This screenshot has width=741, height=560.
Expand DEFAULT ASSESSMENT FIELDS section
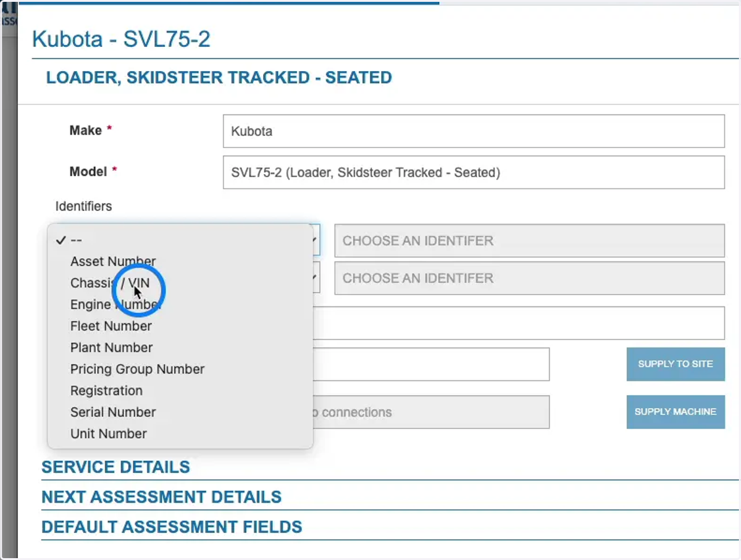click(172, 527)
